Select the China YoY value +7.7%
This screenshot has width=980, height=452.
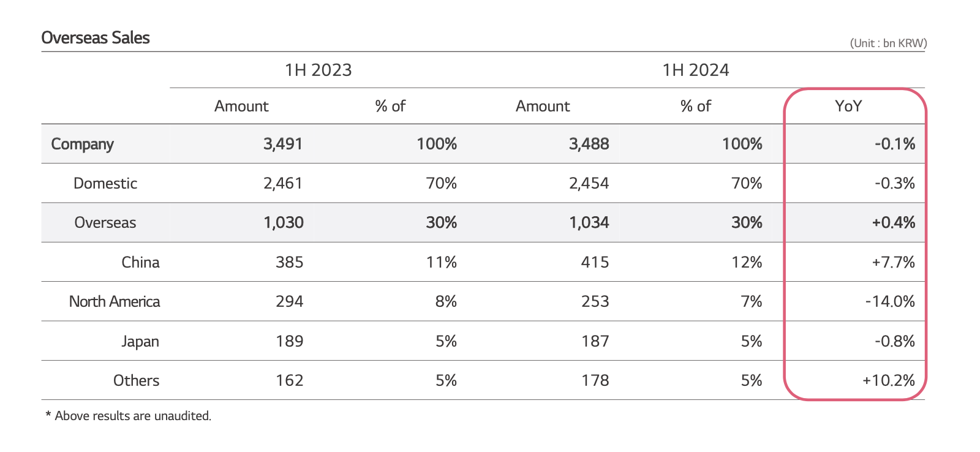coord(893,262)
